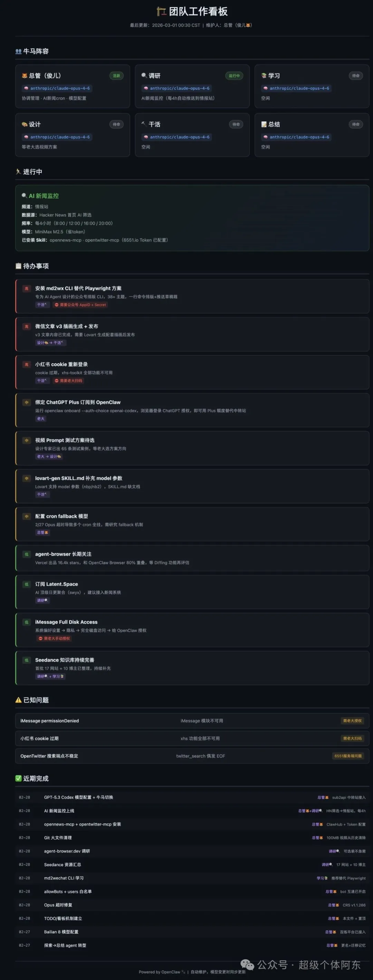Click the 需要公众号 AppID + Secret warning badge
The height and width of the screenshot is (980, 373).
(x=80, y=305)
